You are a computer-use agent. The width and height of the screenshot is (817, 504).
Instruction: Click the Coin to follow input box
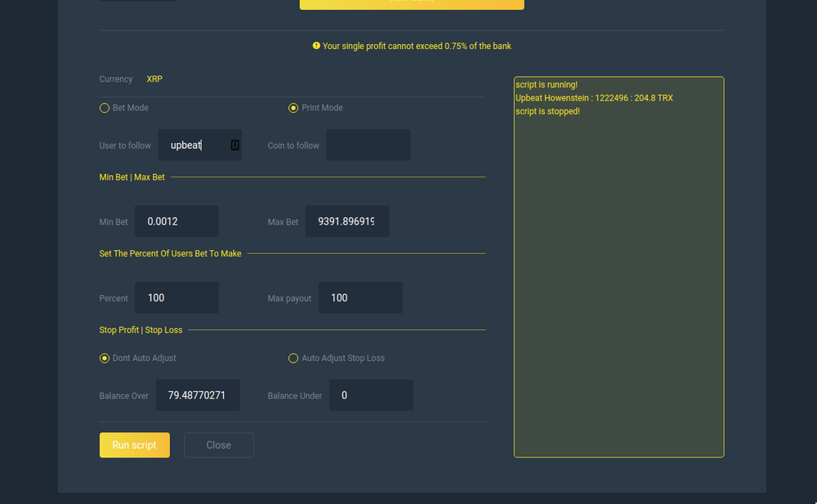coord(368,145)
